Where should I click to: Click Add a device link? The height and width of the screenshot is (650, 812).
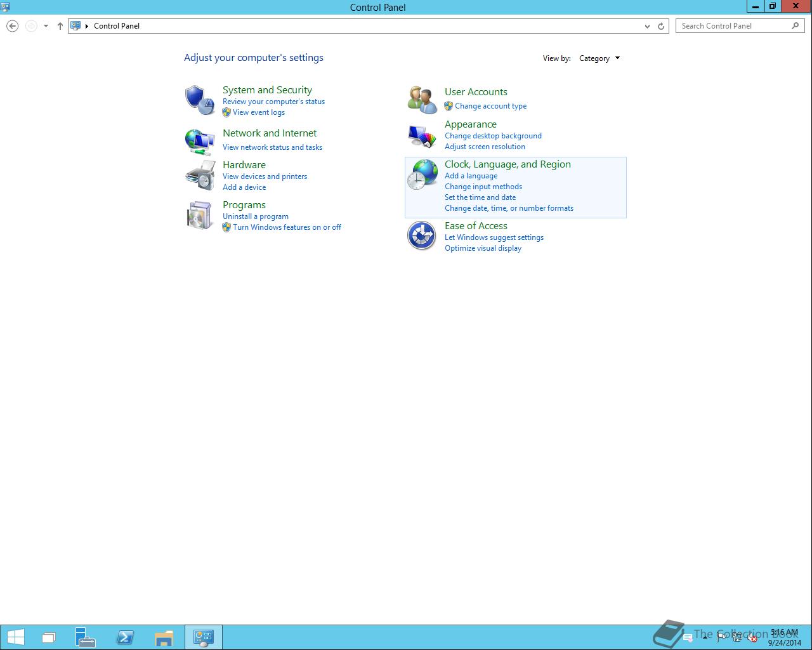coord(244,187)
